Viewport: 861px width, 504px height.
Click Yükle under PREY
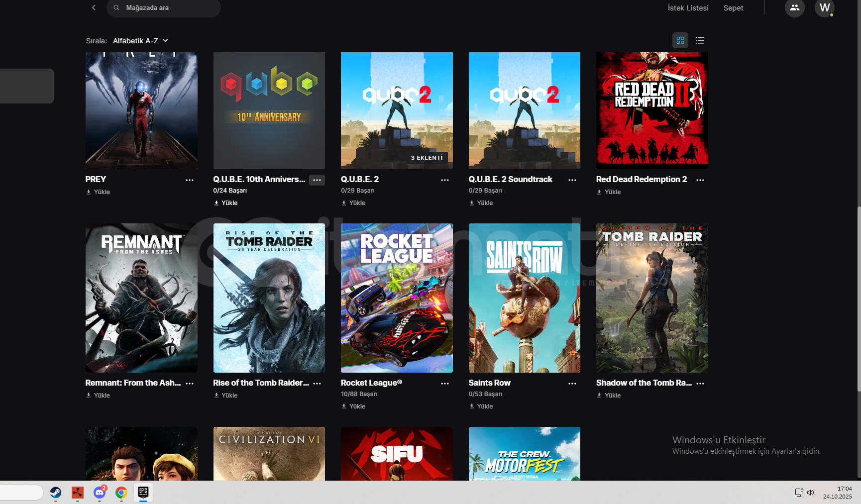(x=99, y=192)
